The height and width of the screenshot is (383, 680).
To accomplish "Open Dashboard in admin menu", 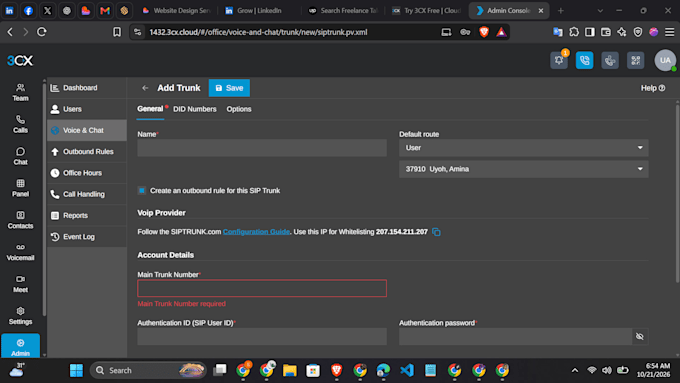I will pyautogui.click(x=87, y=88).
